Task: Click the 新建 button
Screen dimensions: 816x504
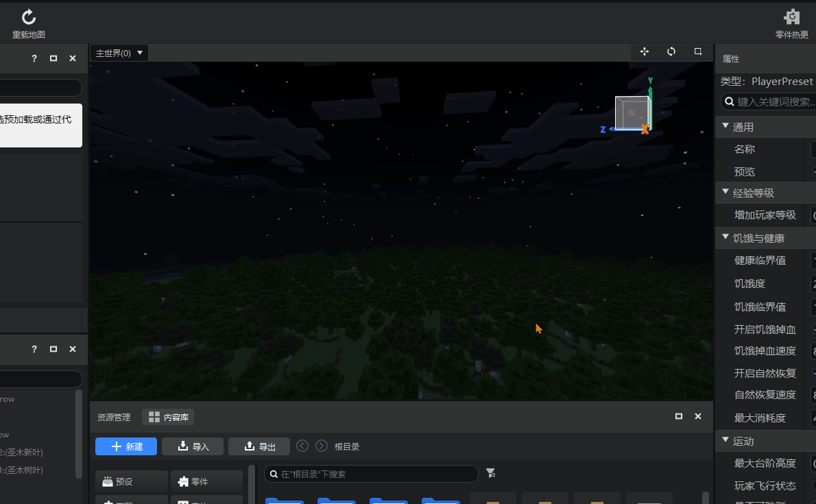Action: tap(126, 446)
